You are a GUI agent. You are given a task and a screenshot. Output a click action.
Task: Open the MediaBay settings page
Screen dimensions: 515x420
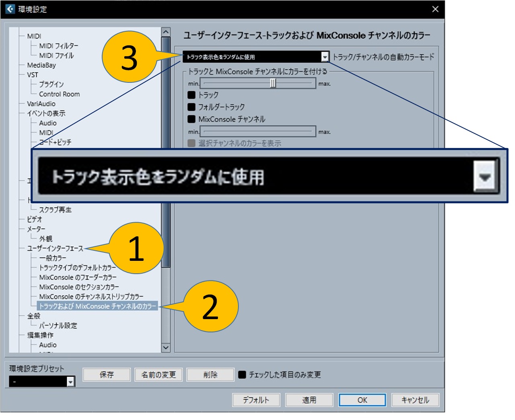(x=41, y=65)
